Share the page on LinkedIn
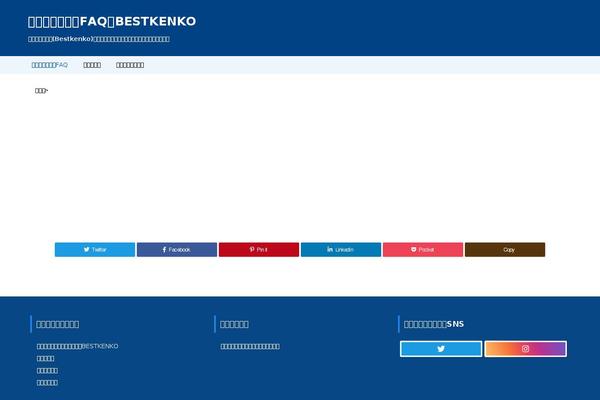This screenshot has height=400, width=600. (341, 250)
